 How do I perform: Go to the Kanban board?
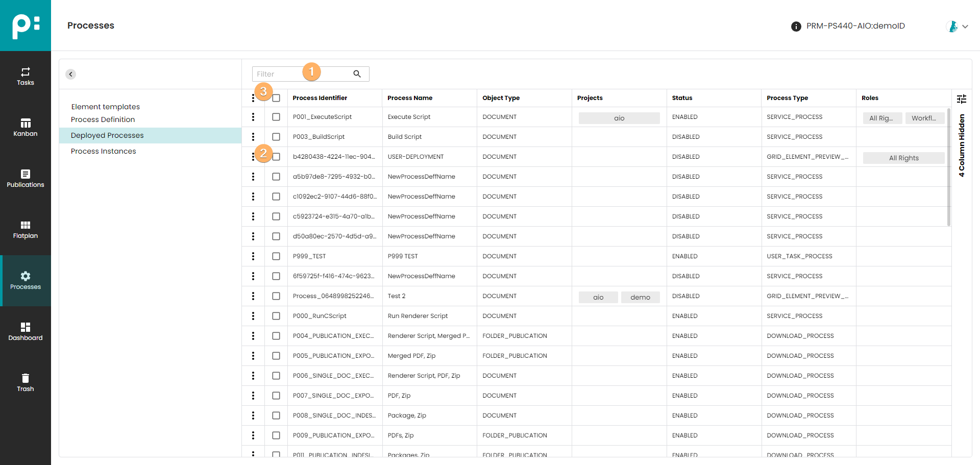pyautogui.click(x=26, y=127)
